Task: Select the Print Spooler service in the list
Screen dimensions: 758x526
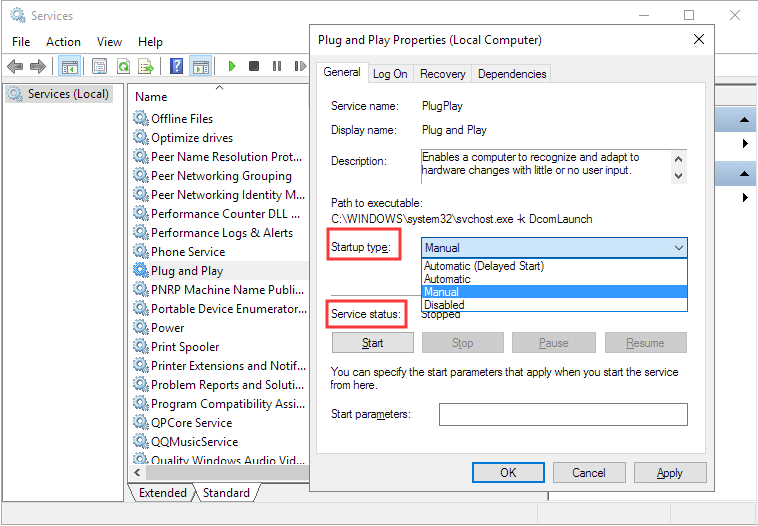Action: (185, 347)
